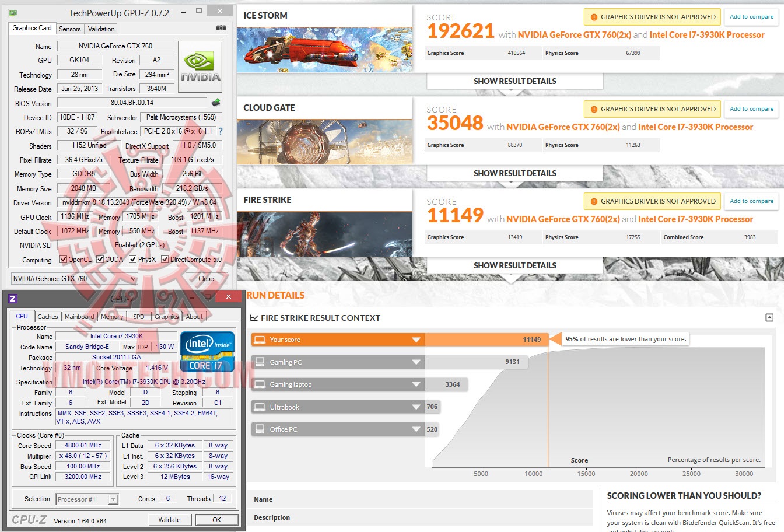The height and width of the screenshot is (532, 784).
Task: Click the Close button in GPU-Z
Action: click(206, 279)
